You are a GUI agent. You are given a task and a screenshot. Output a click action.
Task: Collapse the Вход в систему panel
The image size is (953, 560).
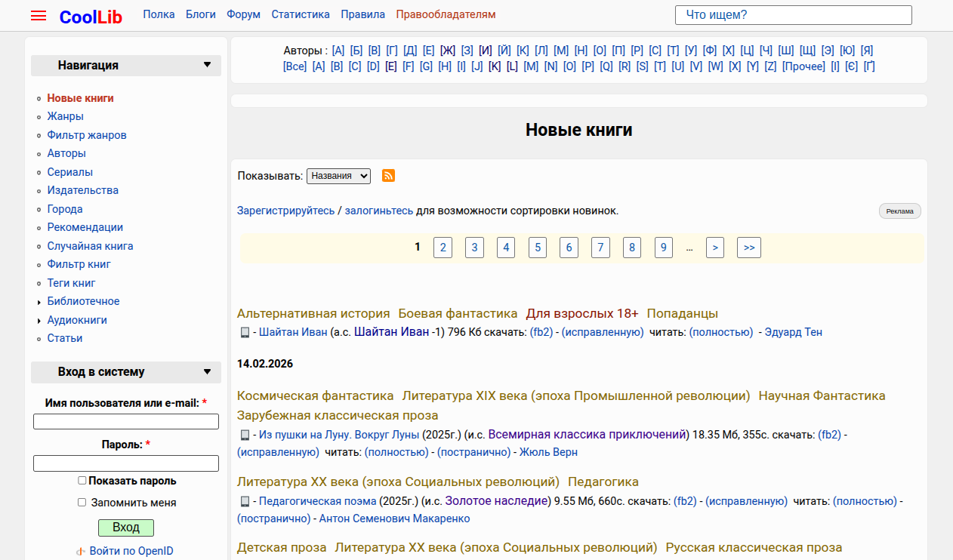(x=207, y=371)
